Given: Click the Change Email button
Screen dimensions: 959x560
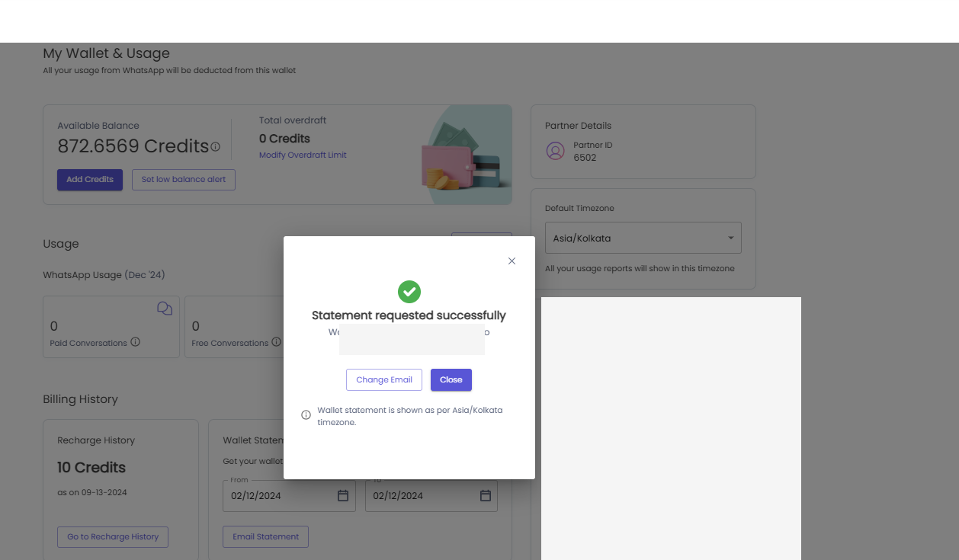Looking at the screenshot, I should point(384,379).
